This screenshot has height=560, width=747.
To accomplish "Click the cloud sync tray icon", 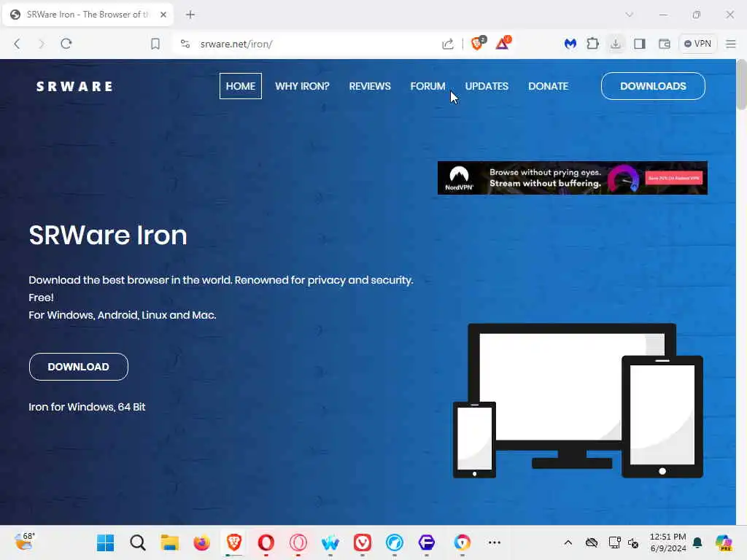I will coord(591,542).
